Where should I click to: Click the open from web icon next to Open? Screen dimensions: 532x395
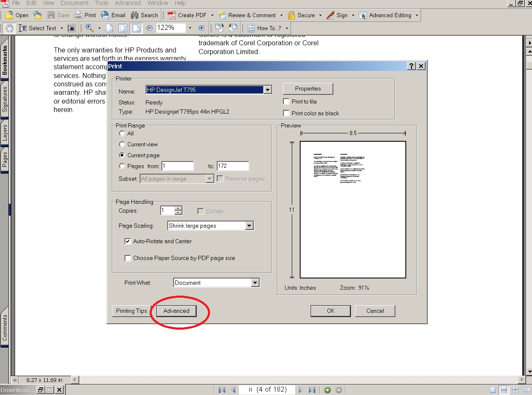38,15
